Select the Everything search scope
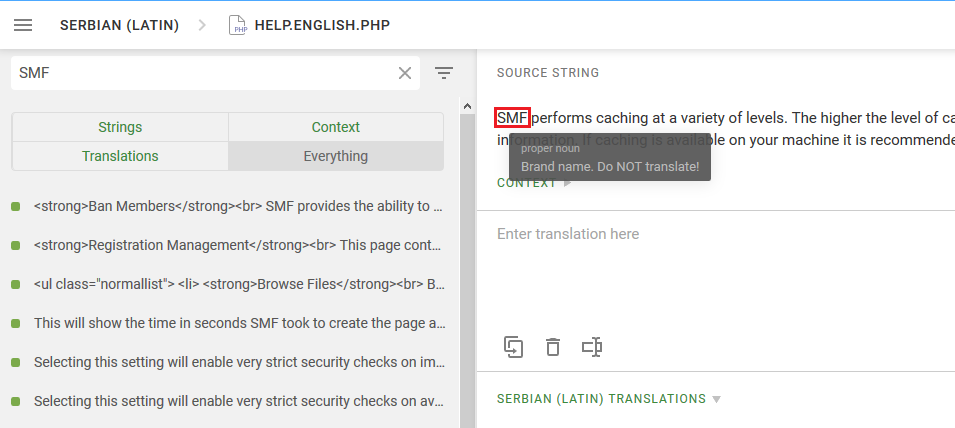Screen dimensions: 955x428 pyautogui.click(x=336, y=156)
